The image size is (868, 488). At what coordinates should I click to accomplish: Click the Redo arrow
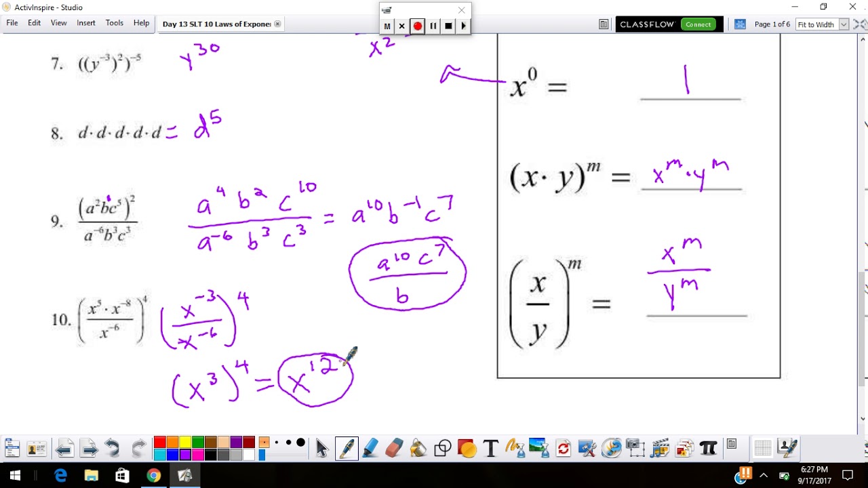(x=138, y=448)
